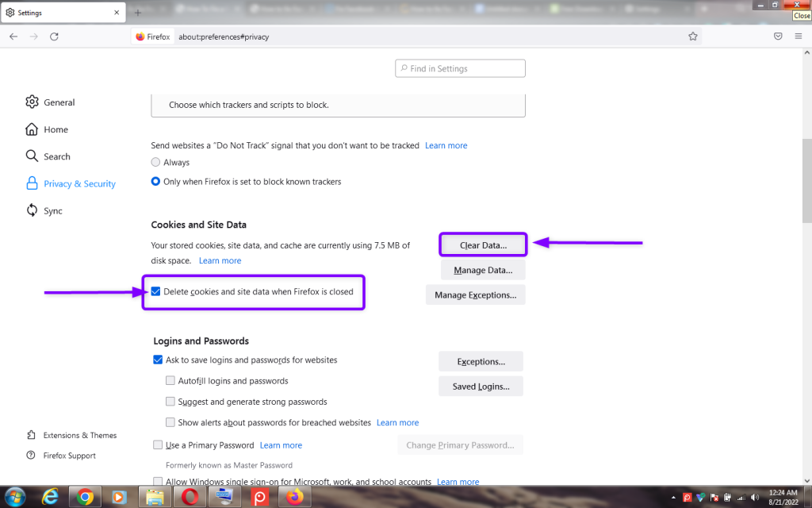Click the Manage Exceptions button

tap(476, 295)
